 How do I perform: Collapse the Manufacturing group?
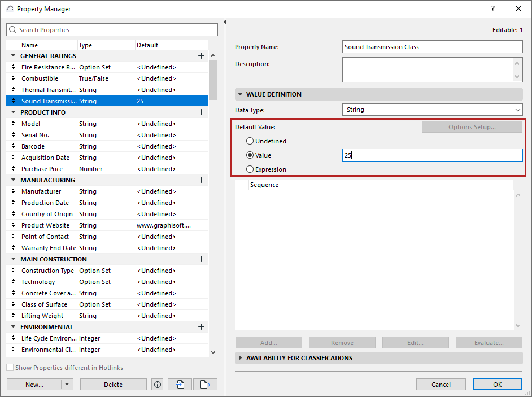[13, 180]
